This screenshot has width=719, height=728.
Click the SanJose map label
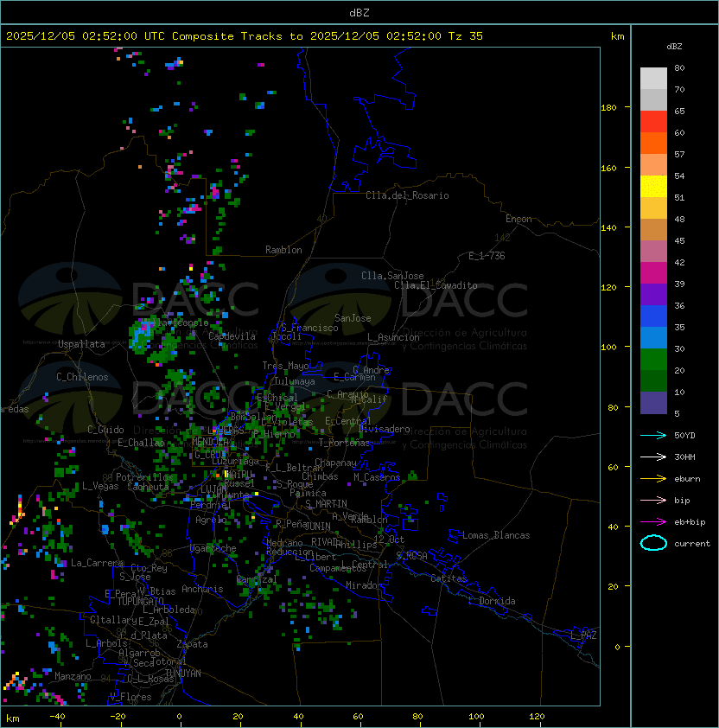[x=353, y=318]
